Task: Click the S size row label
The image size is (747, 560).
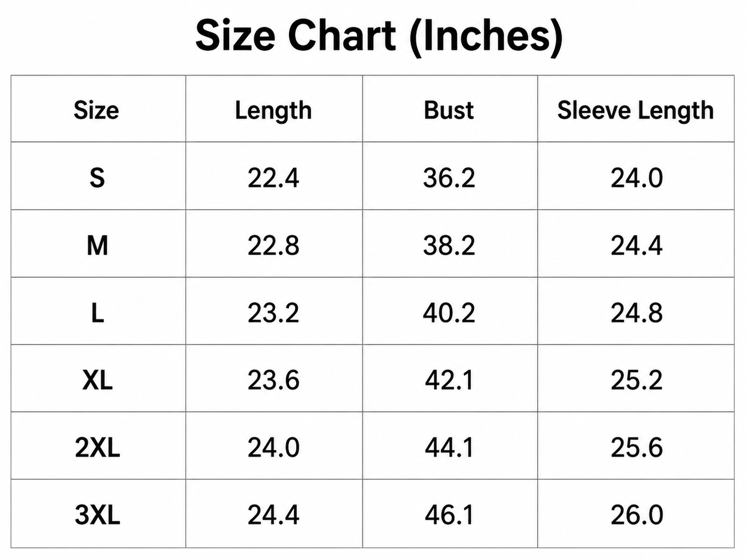Action: (x=97, y=178)
